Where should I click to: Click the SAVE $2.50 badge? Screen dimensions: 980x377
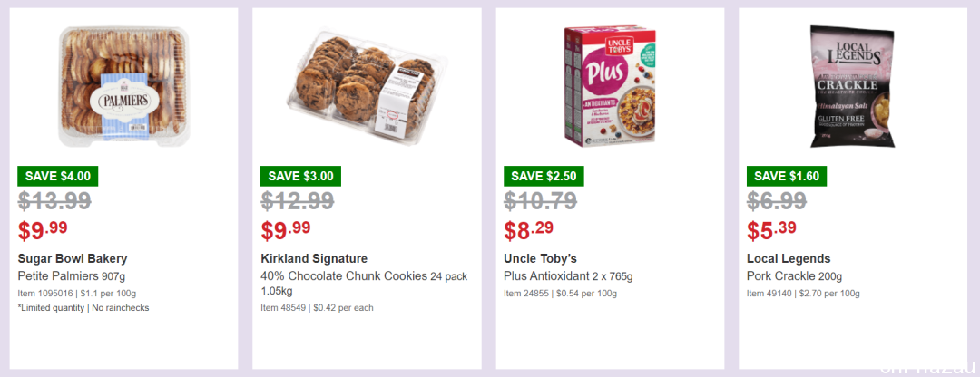(x=544, y=176)
